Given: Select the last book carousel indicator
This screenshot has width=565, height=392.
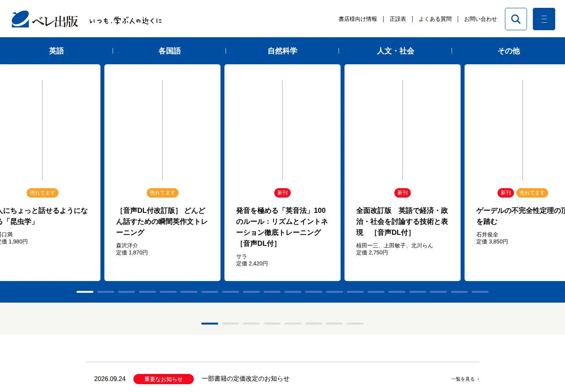Looking at the screenshot, I should pos(480,292).
